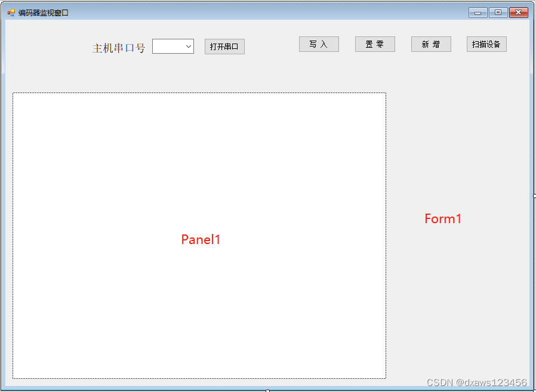536x392 pixels.
Task: Click the maximize button on the window
Action: click(498, 12)
